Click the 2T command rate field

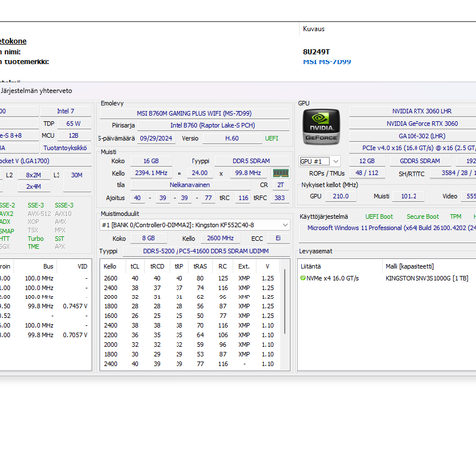coord(280,185)
